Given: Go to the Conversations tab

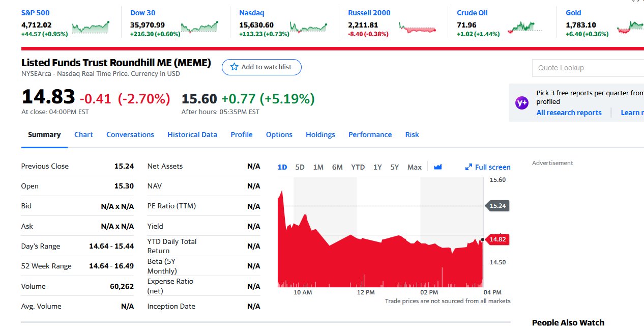Looking at the screenshot, I should (x=130, y=134).
